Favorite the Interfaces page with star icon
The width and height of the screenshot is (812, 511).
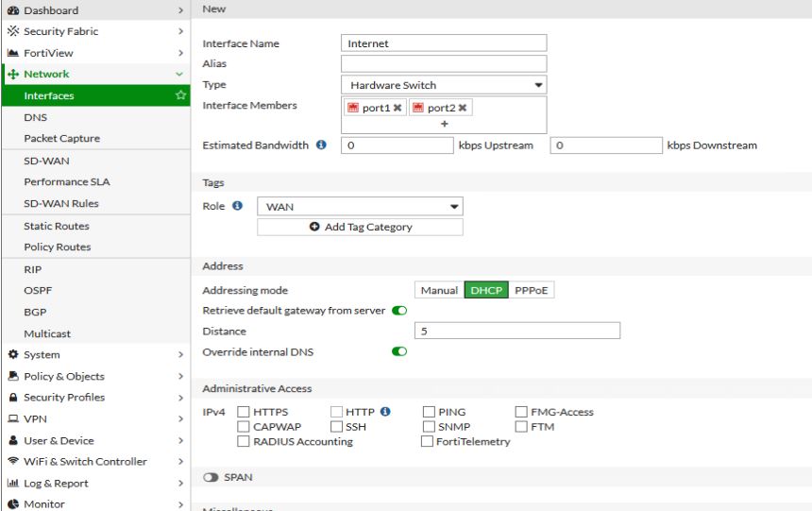point(180,95)
